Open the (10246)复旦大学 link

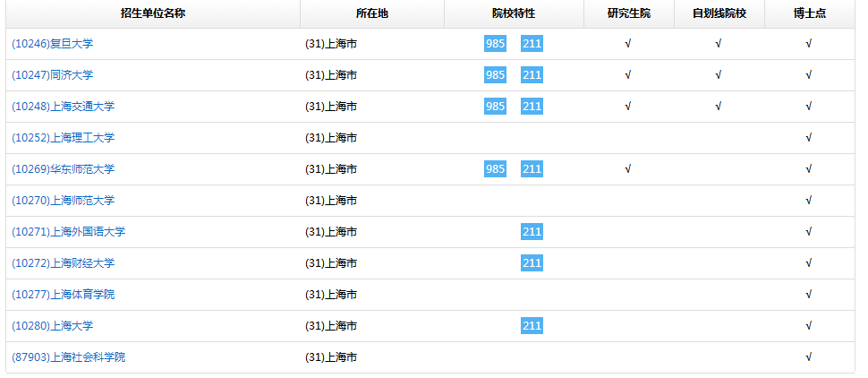pos(53,44)
